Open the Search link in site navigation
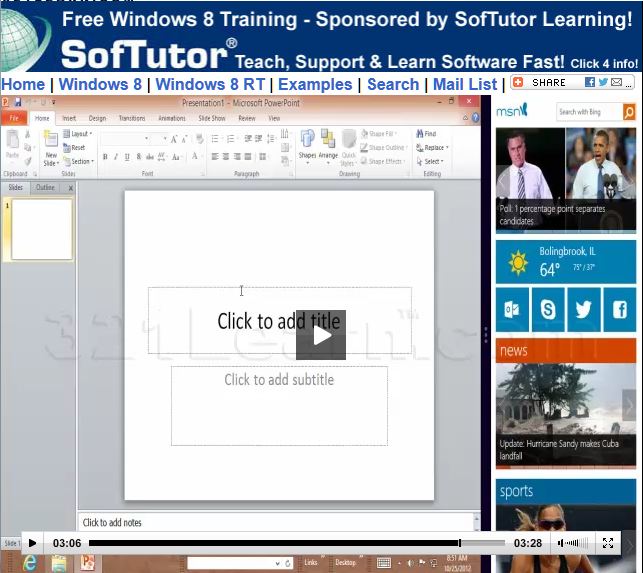Image resolution: width=643 pixels, height=573 pixels. pyautogui.click(x=393, y=84)
